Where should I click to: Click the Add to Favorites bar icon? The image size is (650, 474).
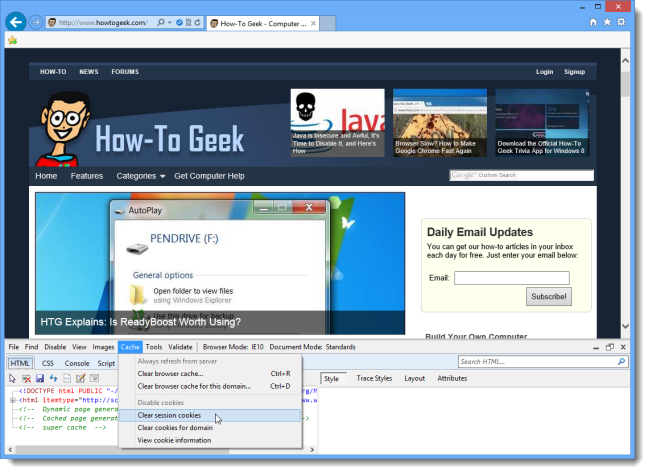[x=12, y=40]
